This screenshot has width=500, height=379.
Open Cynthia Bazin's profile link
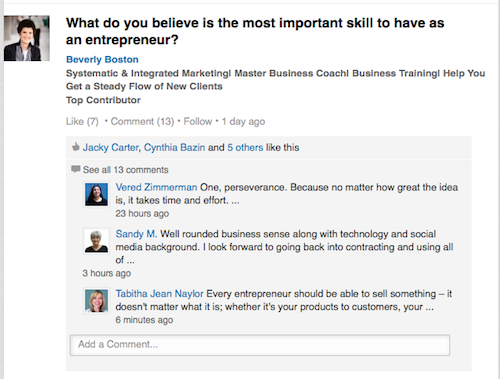[x=174, y=147]
